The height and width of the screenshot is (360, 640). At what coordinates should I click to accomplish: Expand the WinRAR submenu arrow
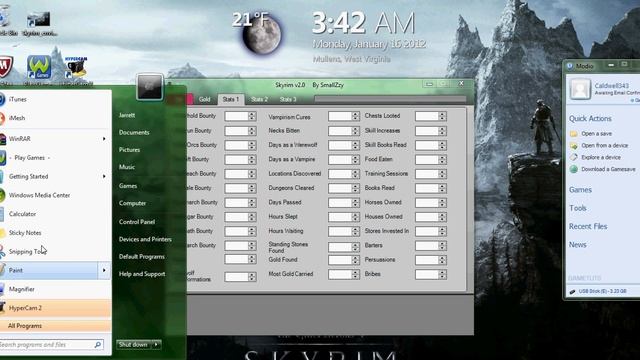pos(104,139)
